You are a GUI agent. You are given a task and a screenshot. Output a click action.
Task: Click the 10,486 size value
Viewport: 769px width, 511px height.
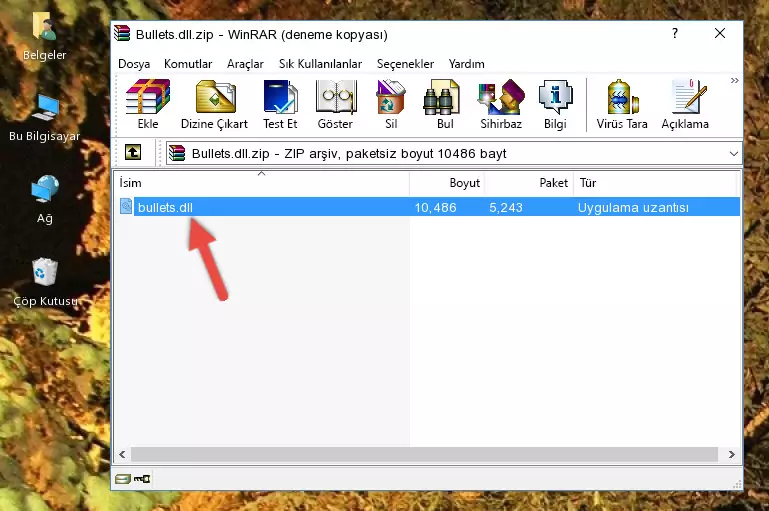[436, 207]
